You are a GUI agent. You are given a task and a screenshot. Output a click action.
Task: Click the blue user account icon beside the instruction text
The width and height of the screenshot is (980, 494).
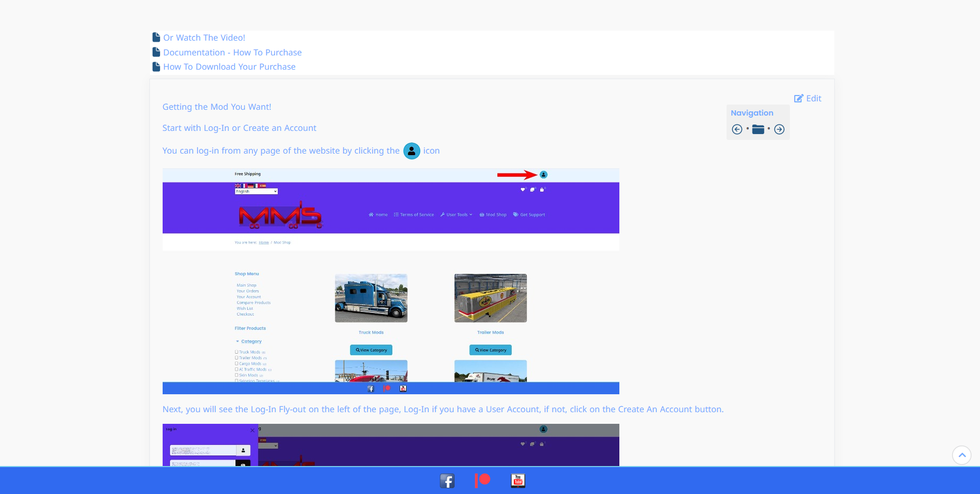tap(411, 151)
